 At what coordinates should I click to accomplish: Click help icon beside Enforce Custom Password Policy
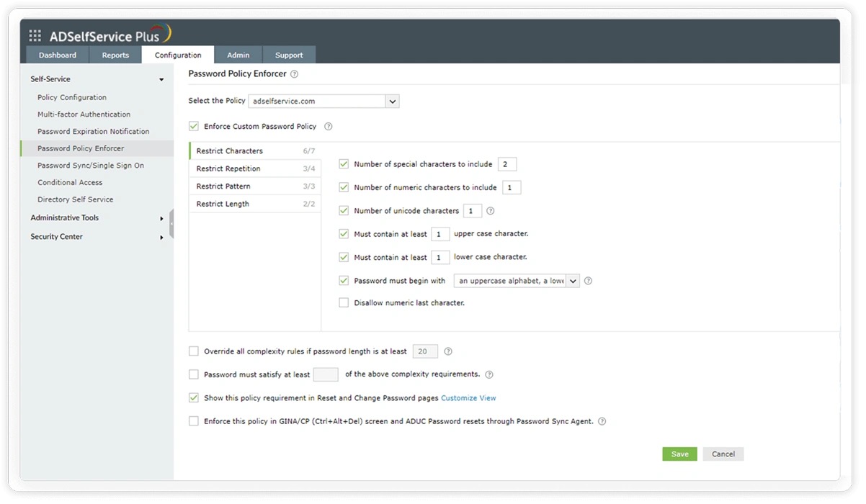[x=329, y=127]
